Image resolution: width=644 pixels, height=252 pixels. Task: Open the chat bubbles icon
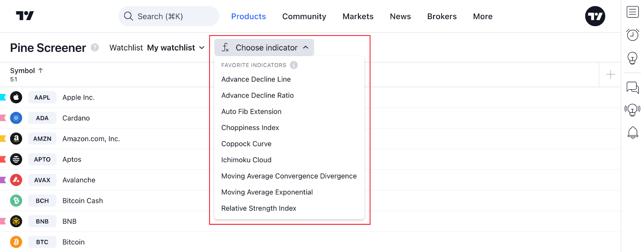(632, 87)
